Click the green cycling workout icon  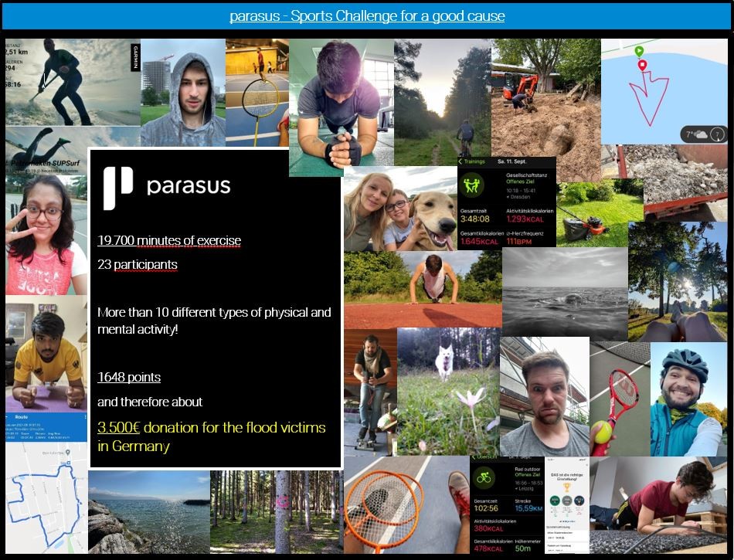tap(484, 477)
